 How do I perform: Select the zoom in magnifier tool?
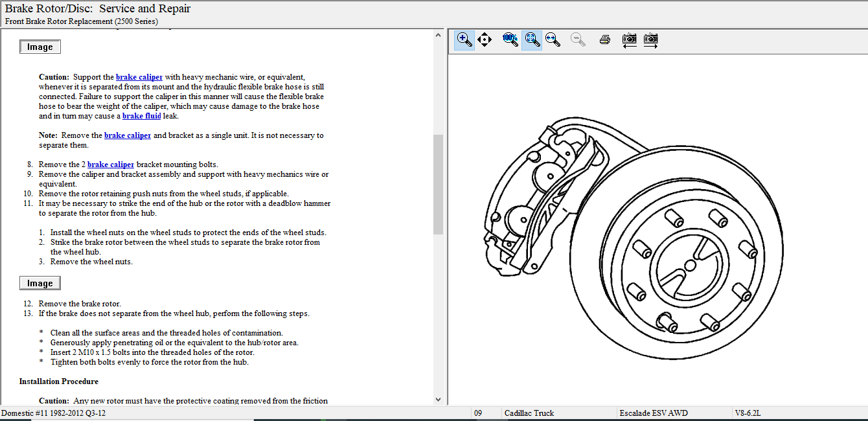[x=464, y=40]
